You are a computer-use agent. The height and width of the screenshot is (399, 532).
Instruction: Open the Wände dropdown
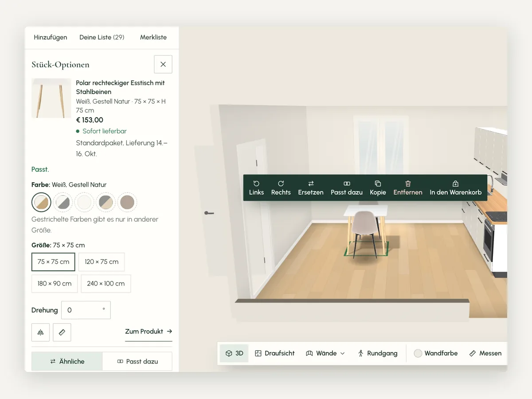pyautogui.click(x=325, y=353)
